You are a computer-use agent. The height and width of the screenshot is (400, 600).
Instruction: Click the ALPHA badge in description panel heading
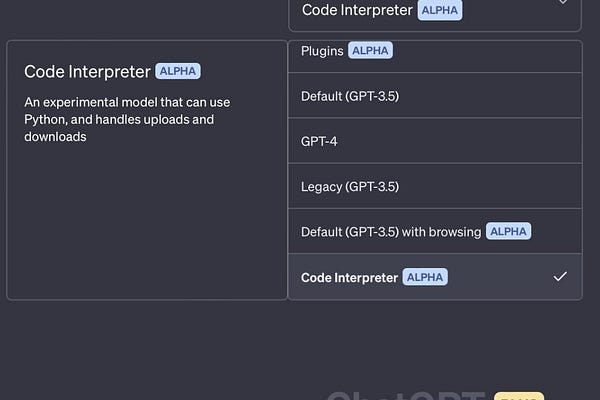[x=178, y=71]
